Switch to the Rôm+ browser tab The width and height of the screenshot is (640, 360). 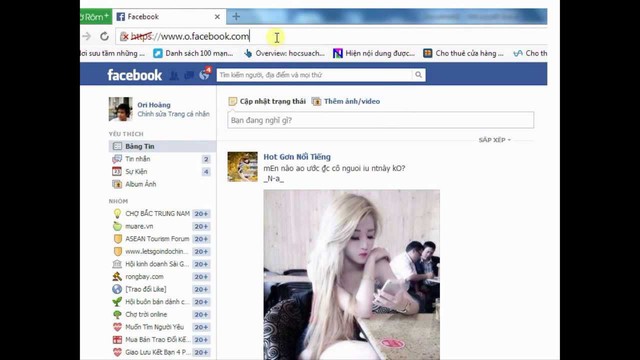96,17
